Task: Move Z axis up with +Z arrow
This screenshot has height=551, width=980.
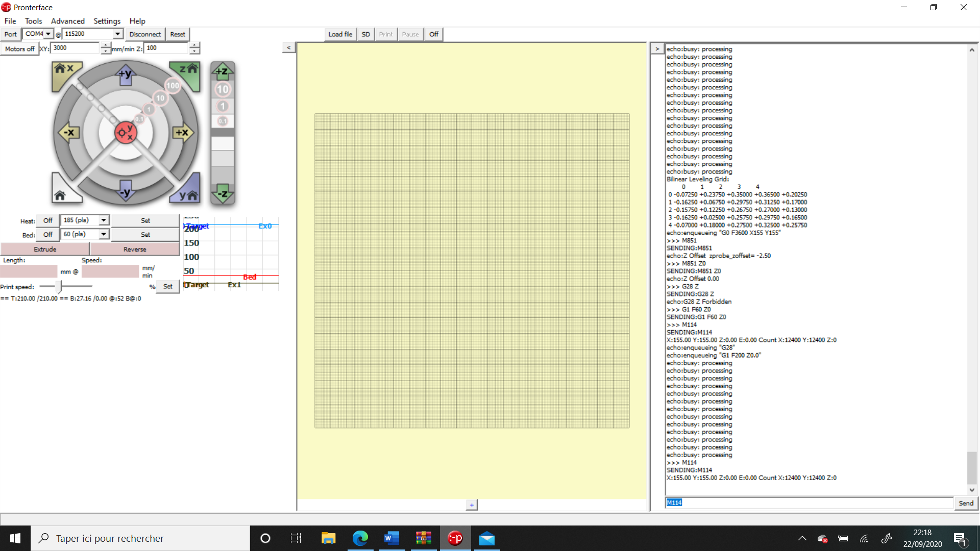Action: [223, 71]
